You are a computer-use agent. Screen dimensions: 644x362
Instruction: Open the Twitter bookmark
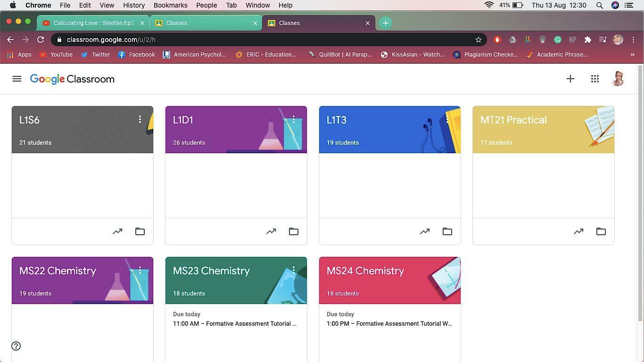(x=96, y=55)
